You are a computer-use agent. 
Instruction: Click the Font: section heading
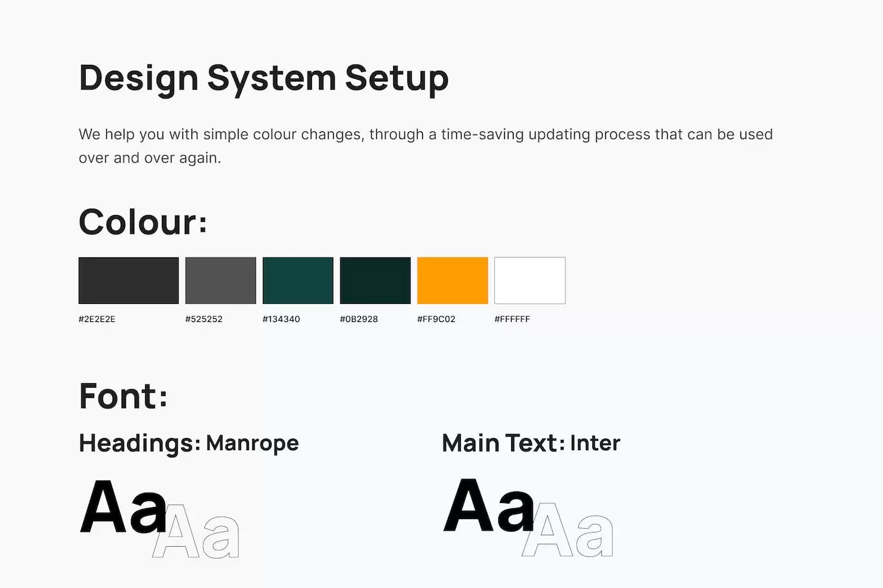(123, 395)
